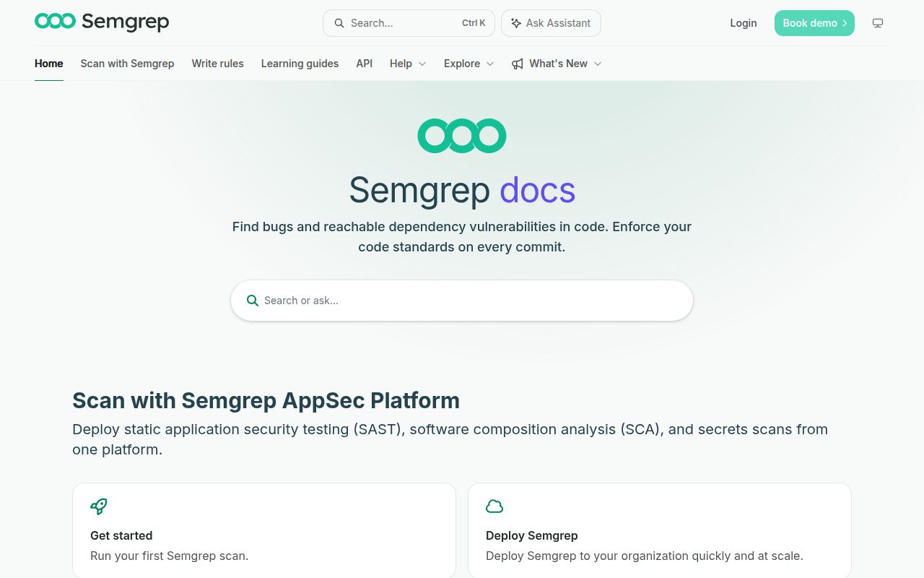The height and width of the screenshot is (578, 924).
Task: Open the Get started card
Action: coord(264,530)
